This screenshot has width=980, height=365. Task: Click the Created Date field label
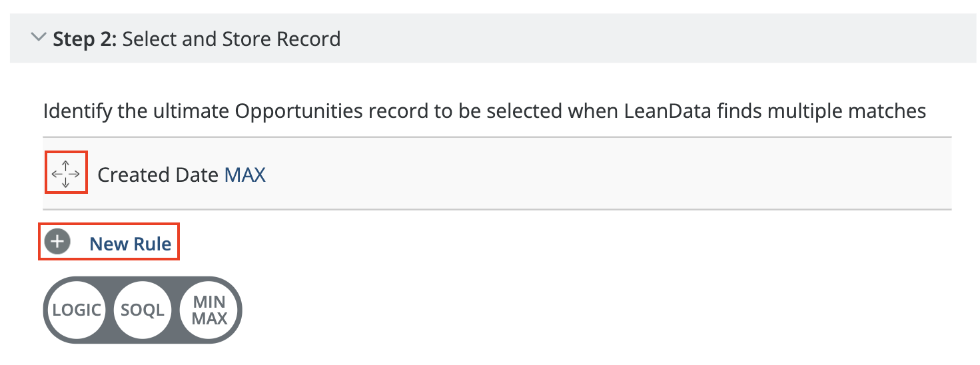click(157, 175)
